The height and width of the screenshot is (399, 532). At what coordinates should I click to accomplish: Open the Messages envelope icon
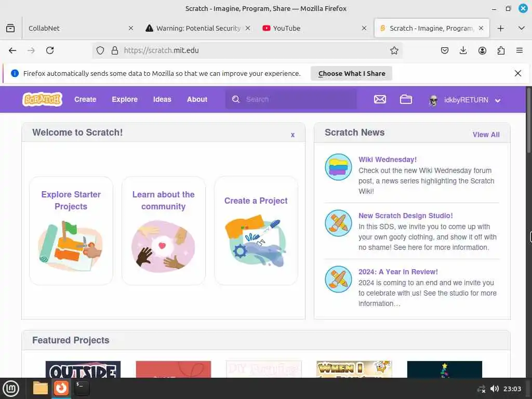pos(380,99)
